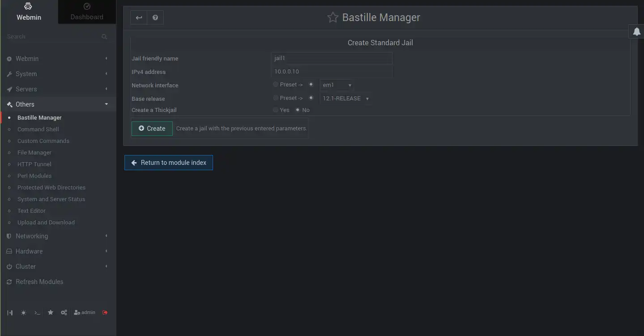
Task: Open Upload and Download module
Action: (46, 223)
